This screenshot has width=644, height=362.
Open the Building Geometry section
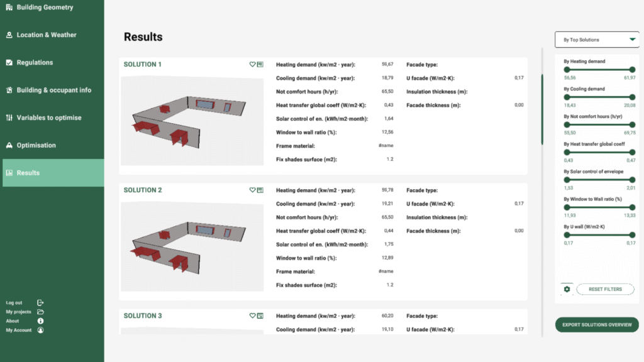[44, 8]
